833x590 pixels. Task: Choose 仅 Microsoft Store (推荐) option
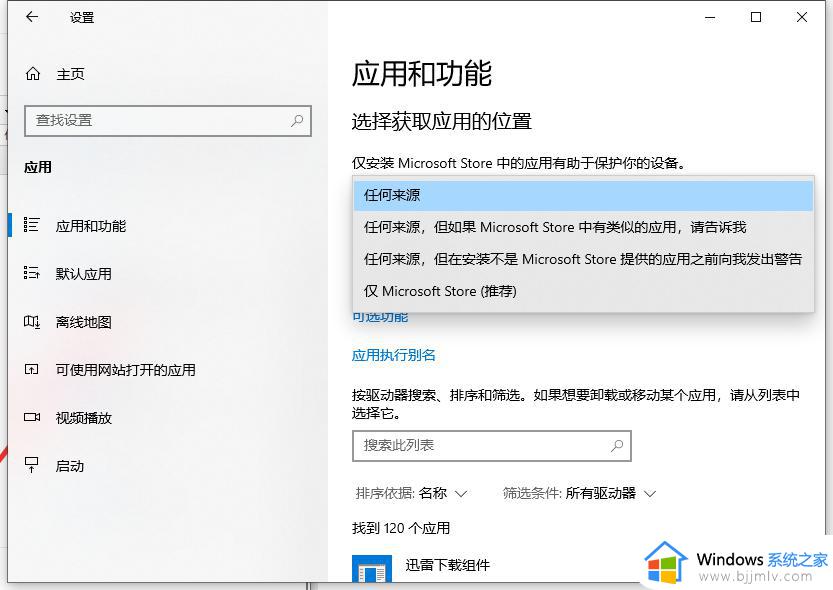[583, 291]
